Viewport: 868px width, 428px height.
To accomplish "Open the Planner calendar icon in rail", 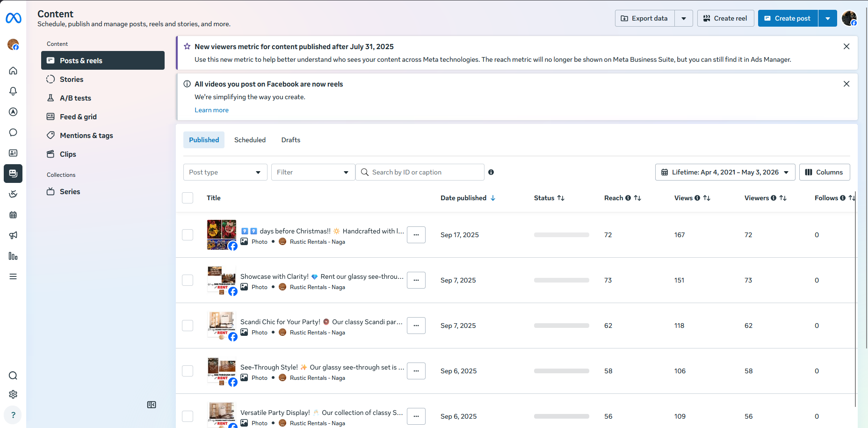I will (13, 215).
